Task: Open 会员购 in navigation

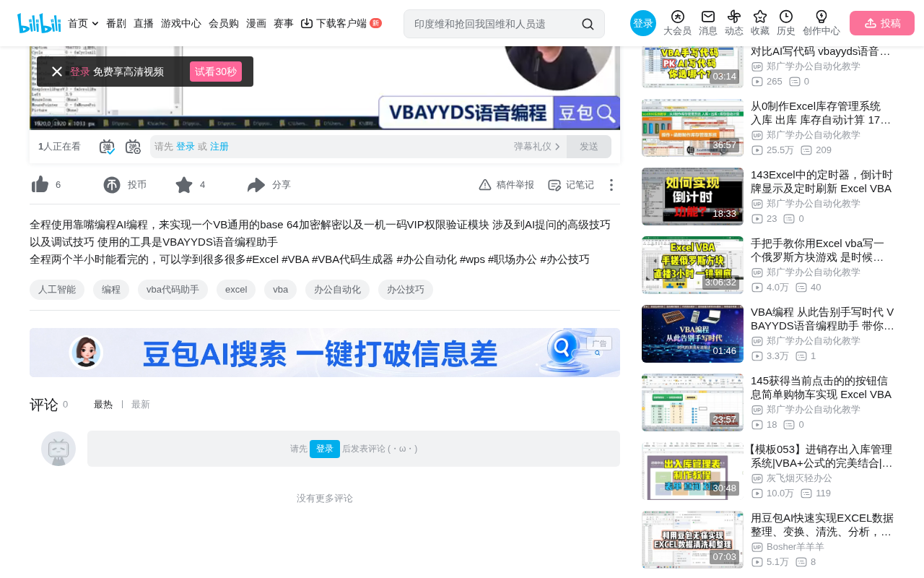Action: pos(224,23)
